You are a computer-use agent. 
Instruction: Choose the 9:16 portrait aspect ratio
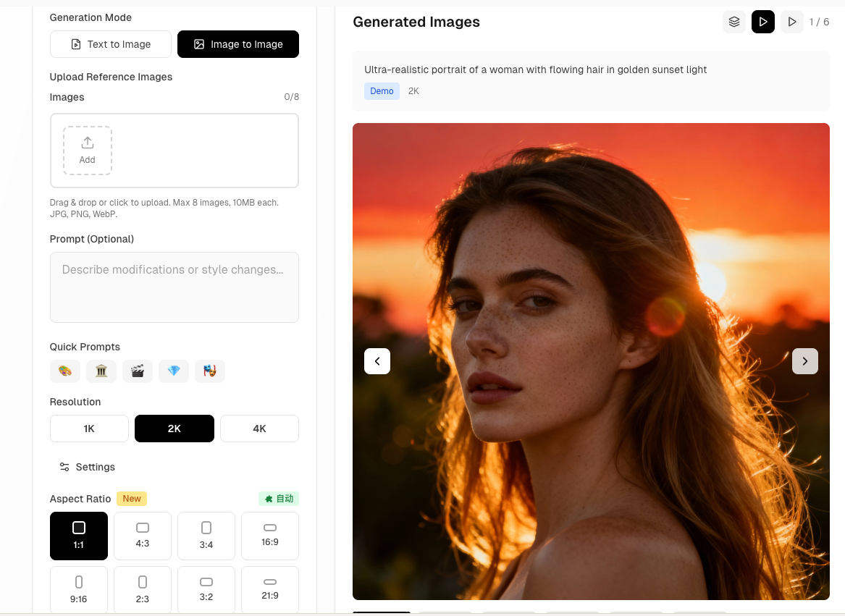(78, 589)
